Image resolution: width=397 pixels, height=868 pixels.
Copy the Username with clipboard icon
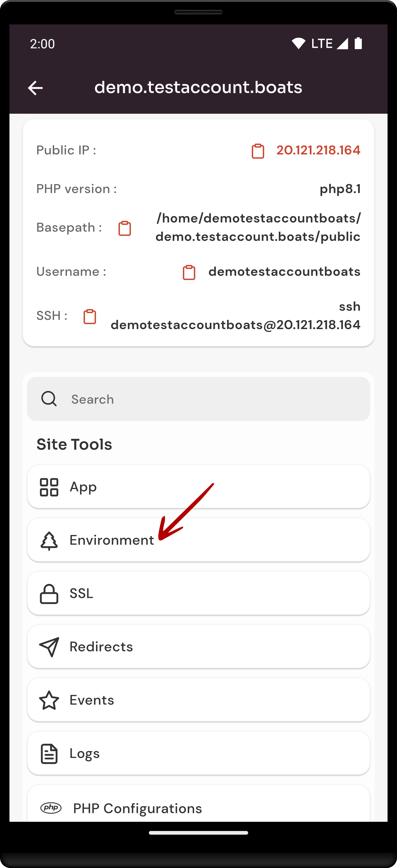tap(189, 272)
